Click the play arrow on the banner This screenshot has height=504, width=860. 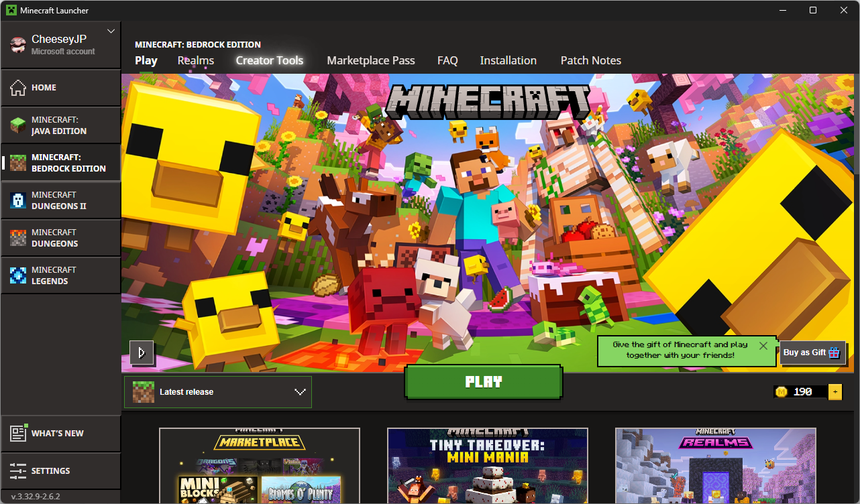(142, 353)
